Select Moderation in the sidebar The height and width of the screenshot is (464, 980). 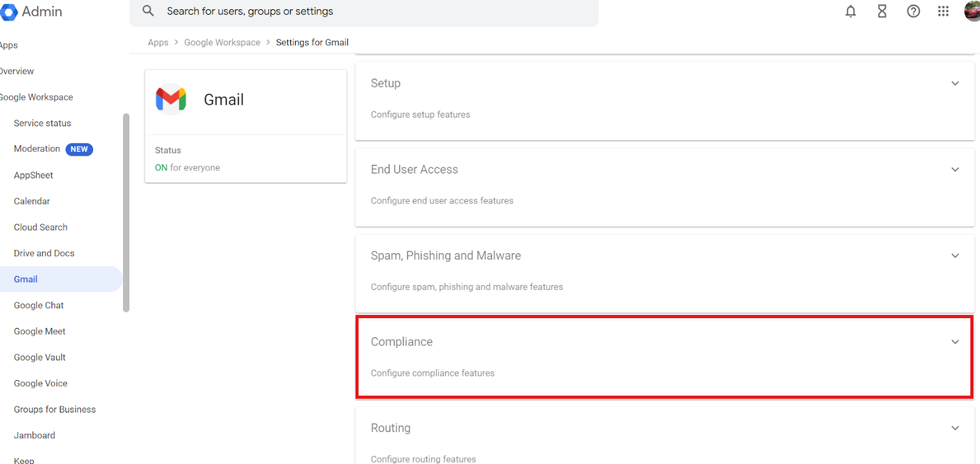pos(37,149)
